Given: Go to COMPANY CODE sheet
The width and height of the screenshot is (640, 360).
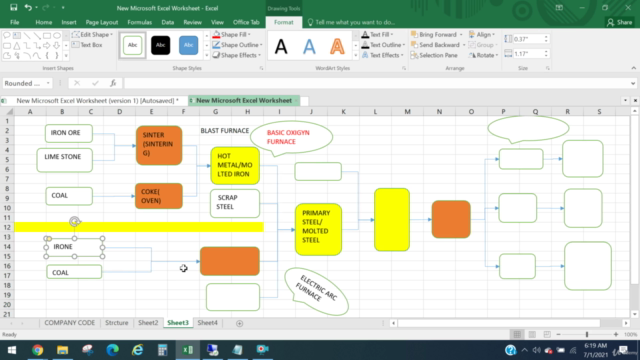Looking at the screenshot, I should pyautogui.click(x=69, y=323).
